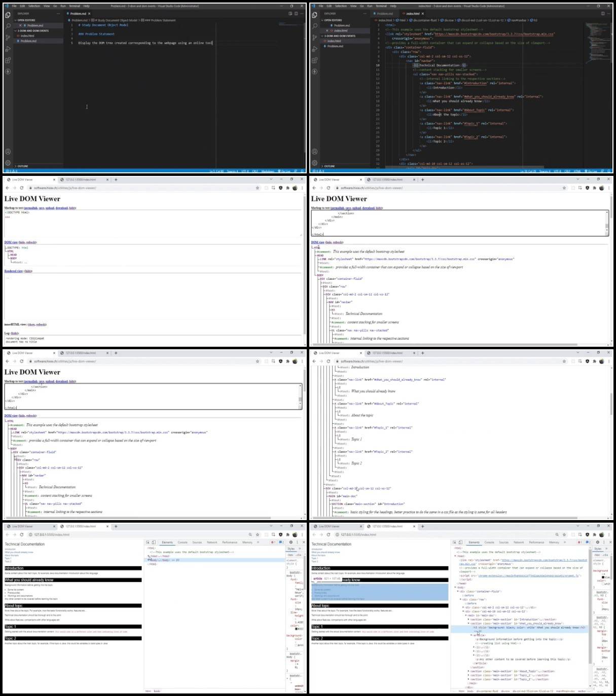Click #333 color swatch in Styles pane
This screenshot has height=696, width=616.
coord(296,629)
